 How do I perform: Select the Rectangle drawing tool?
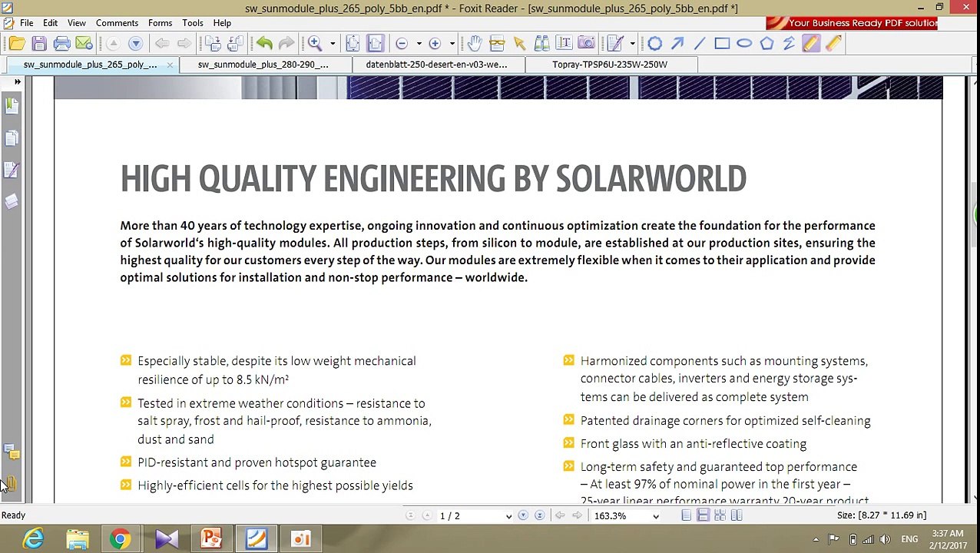point(722,44)
